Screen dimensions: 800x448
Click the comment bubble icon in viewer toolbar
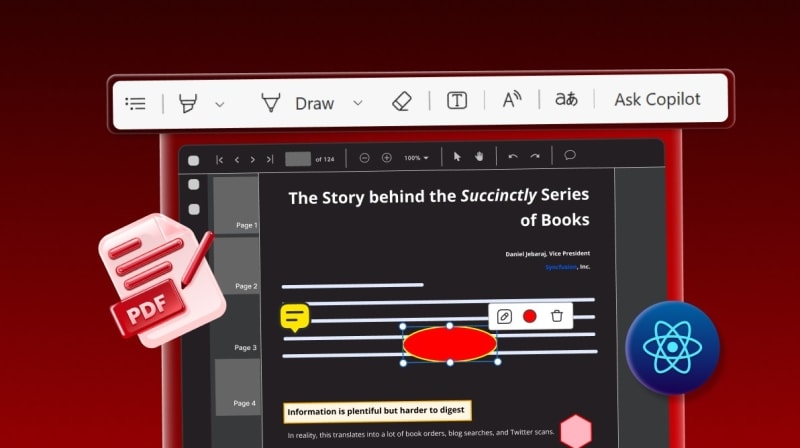570,156
